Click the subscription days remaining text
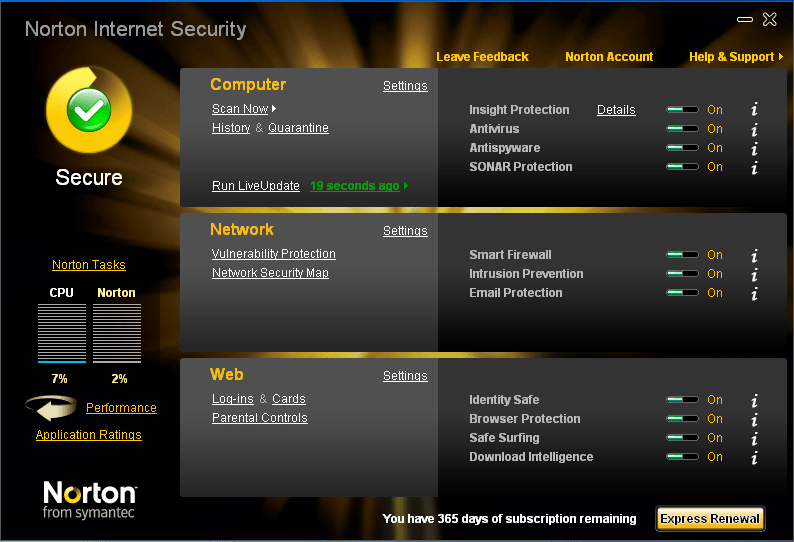Screen dimensions: 794x542 (509, 519)
